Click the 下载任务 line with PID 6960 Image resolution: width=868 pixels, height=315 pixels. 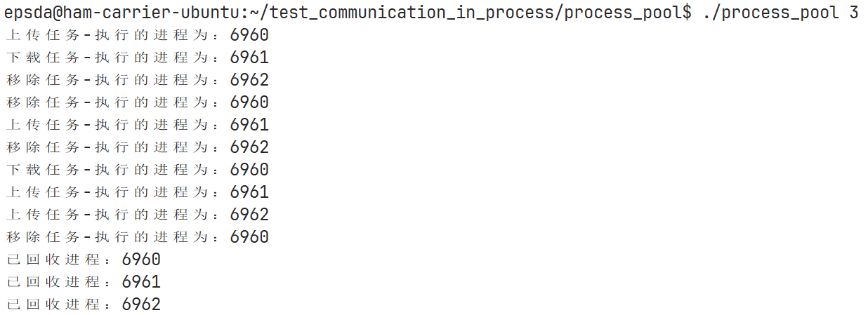click(137, 170)
